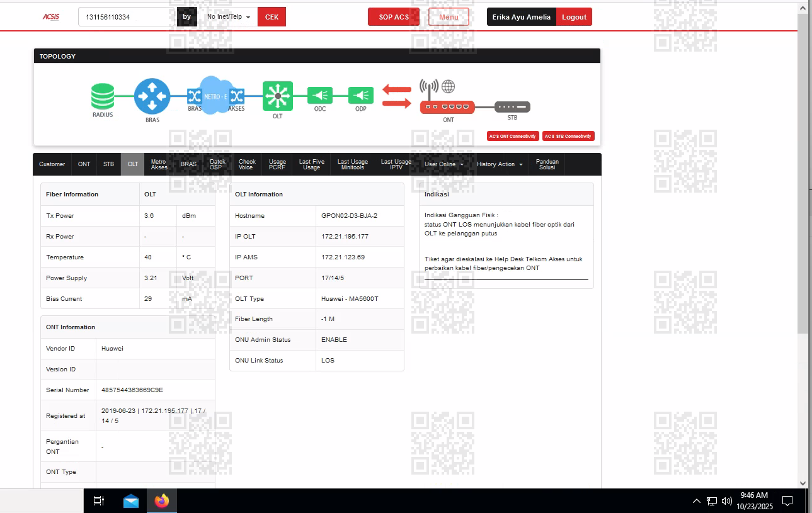Show hidden system tray icons
Viewport: 812px width, 513px height.
click(x=696, y=501)
